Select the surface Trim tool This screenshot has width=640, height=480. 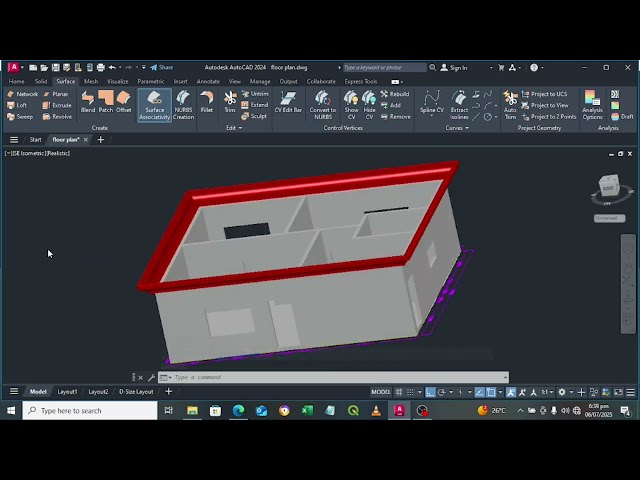click(x=230, y=102)
